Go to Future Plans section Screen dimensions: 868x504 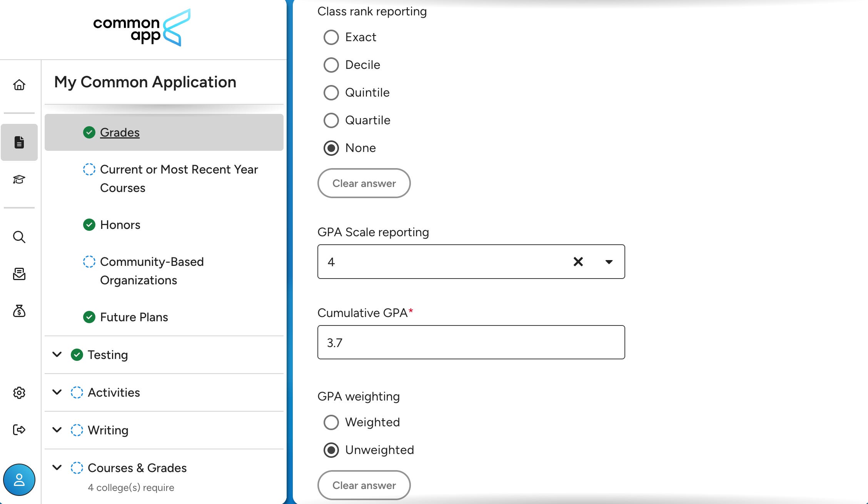coord(134,317)
